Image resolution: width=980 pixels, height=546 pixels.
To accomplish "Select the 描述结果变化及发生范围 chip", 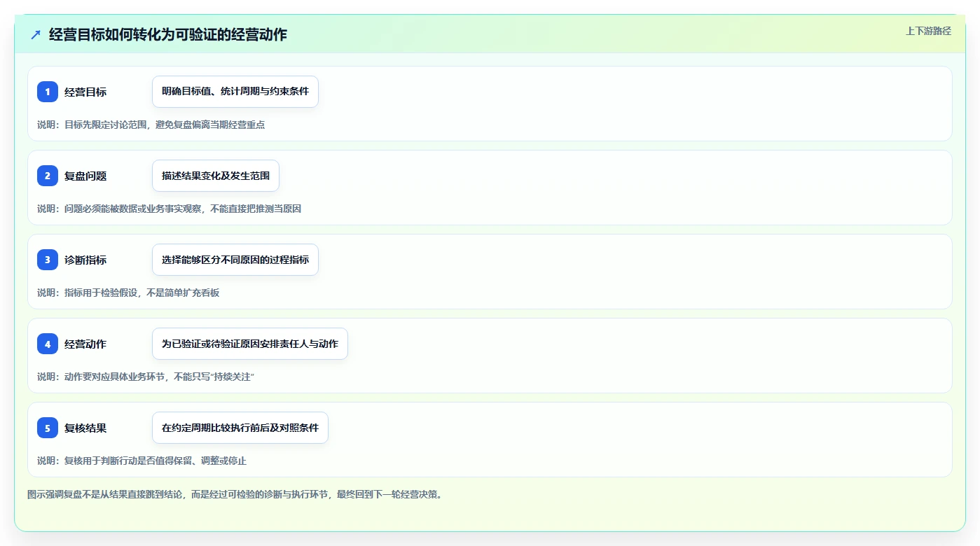I will 216,176.
